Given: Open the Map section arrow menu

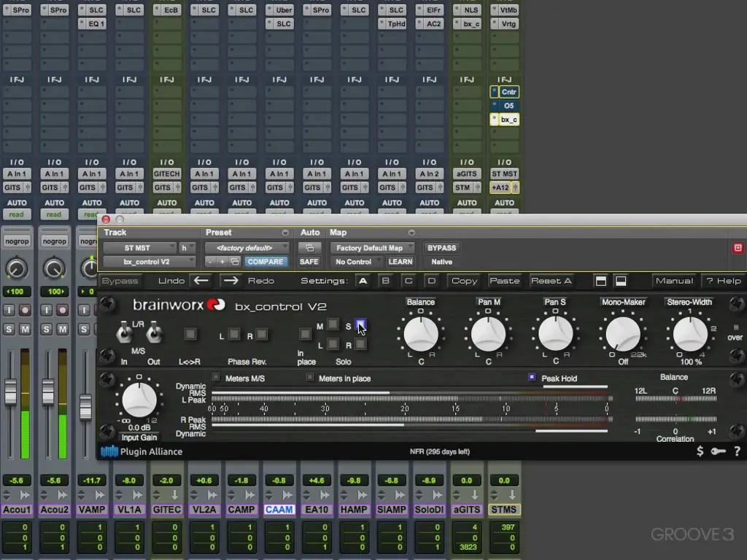Looking at the screenshot, I should (411, 233).
